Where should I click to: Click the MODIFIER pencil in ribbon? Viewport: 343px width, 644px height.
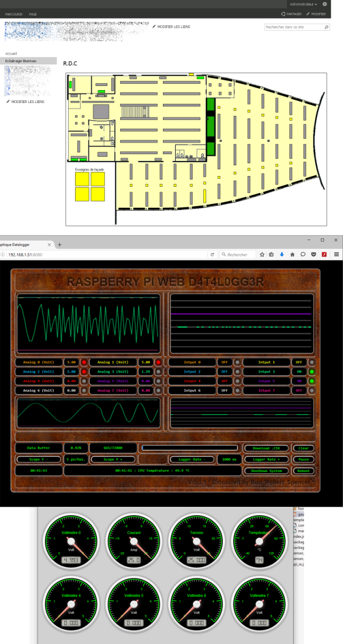(307, 14)
